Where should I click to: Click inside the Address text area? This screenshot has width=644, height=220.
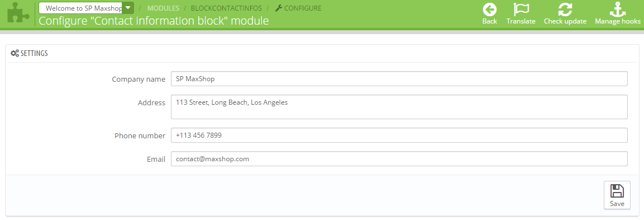pos(399,107)
